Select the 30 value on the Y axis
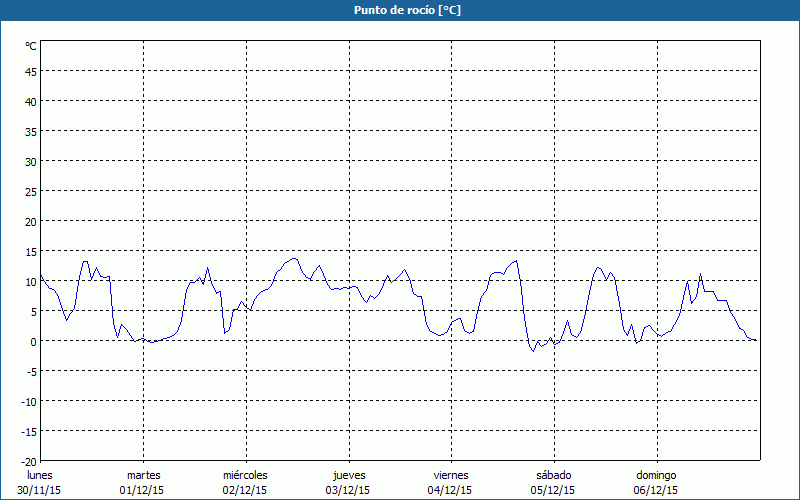 31,161
